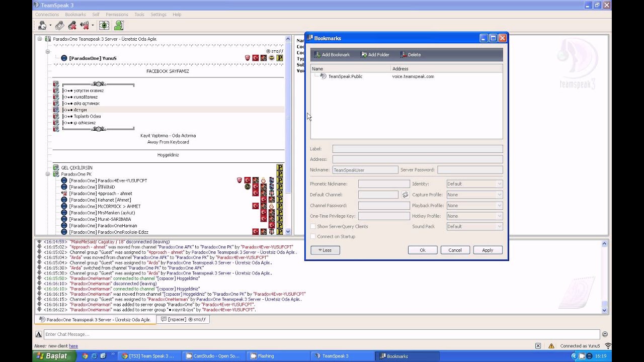Open the Bookmarks menu
The image size is (644, 362).
[x=75, y=15]
